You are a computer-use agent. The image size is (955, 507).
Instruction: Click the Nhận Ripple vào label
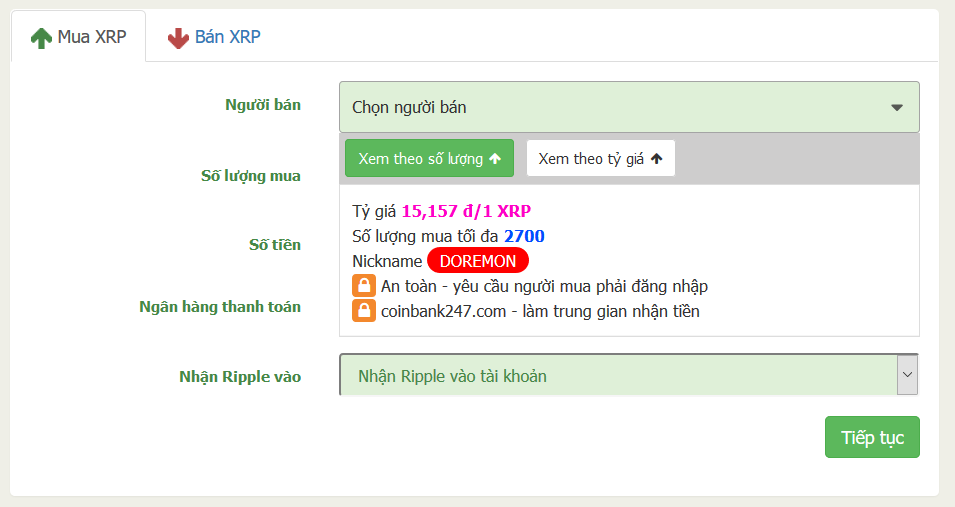[240, 377]
